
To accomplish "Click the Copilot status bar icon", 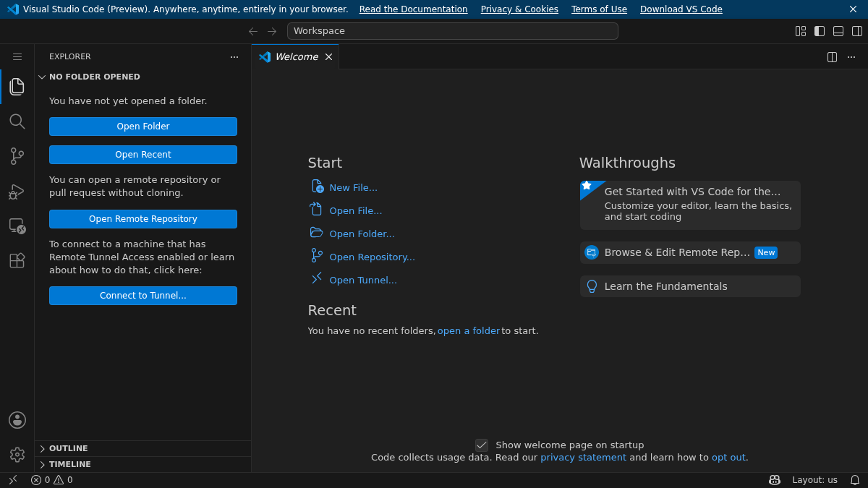I will pyautogui.click(x=775, y=480).
